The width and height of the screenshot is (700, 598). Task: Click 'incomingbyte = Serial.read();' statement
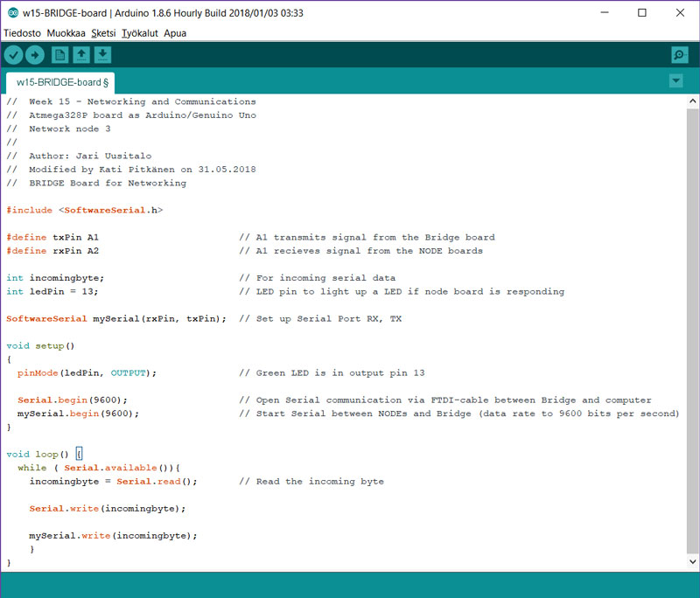click(x=114, y=482)
